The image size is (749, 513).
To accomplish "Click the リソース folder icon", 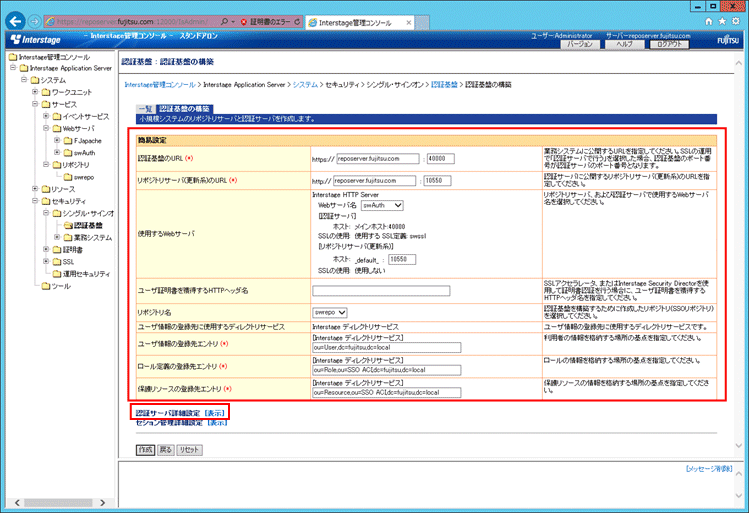I will pyautogui.click(x=46, y=189).
